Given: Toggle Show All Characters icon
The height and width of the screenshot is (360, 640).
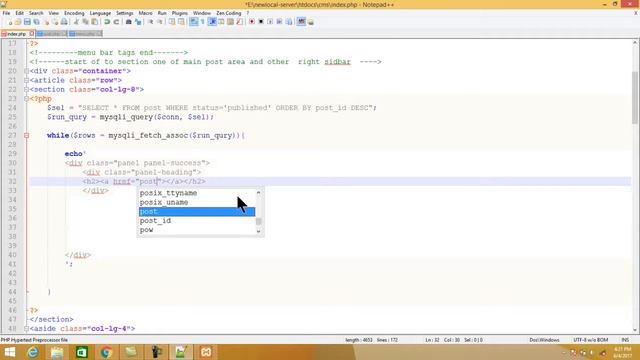Looking at the screenshot, I should (x=202, y=22).
